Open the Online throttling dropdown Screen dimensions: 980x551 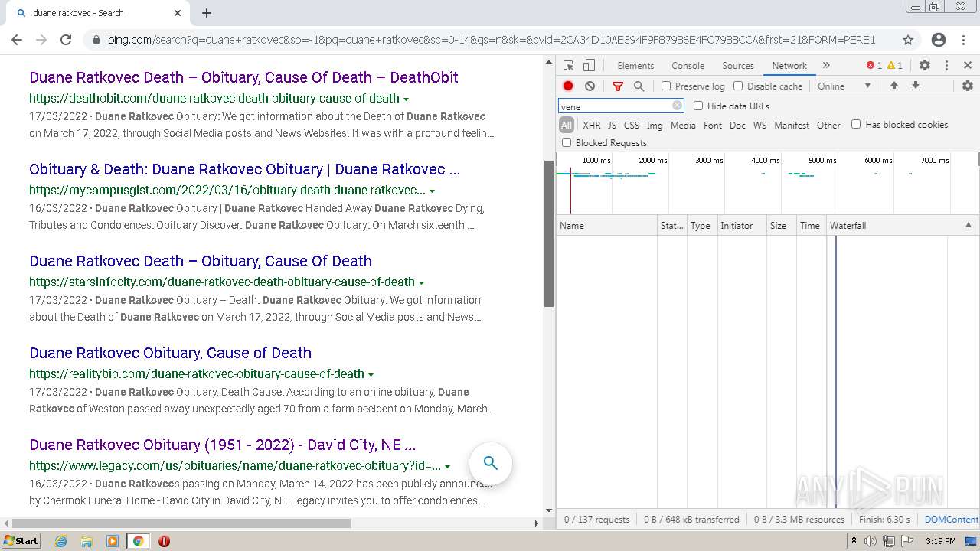[844, 86]
